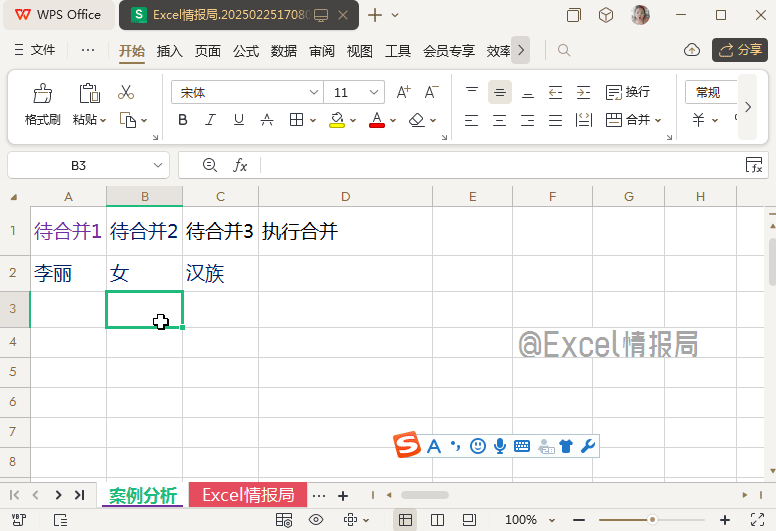Expand the font size dropdown

pos(374,92)
